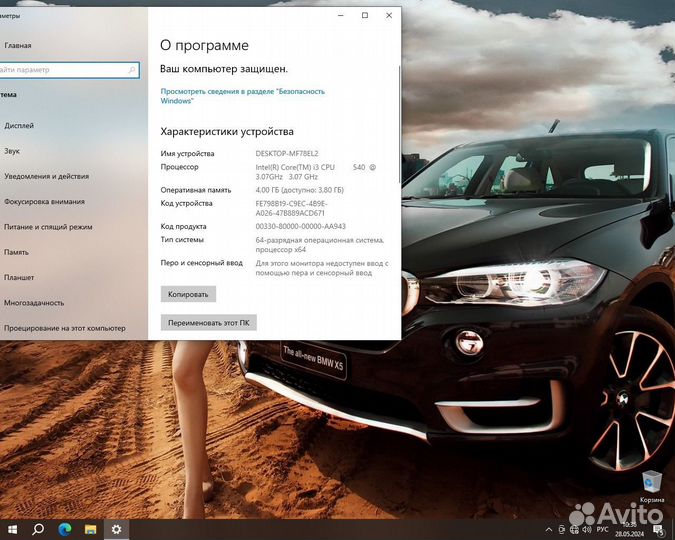The width and height of the screenshot is (675, 540).
Task: Open Многозадачность settings page
Action: [34, 303]
